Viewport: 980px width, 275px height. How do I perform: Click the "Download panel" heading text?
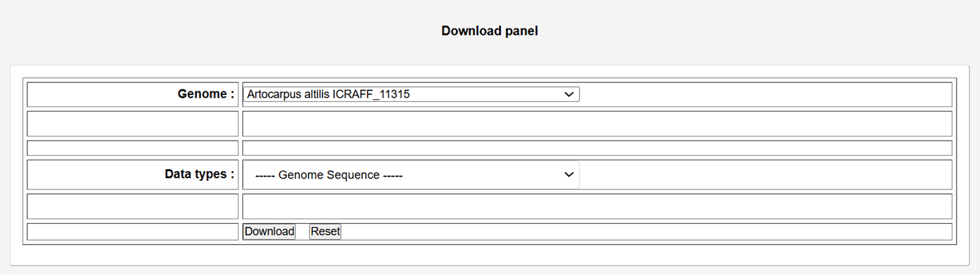pos(489,31)
